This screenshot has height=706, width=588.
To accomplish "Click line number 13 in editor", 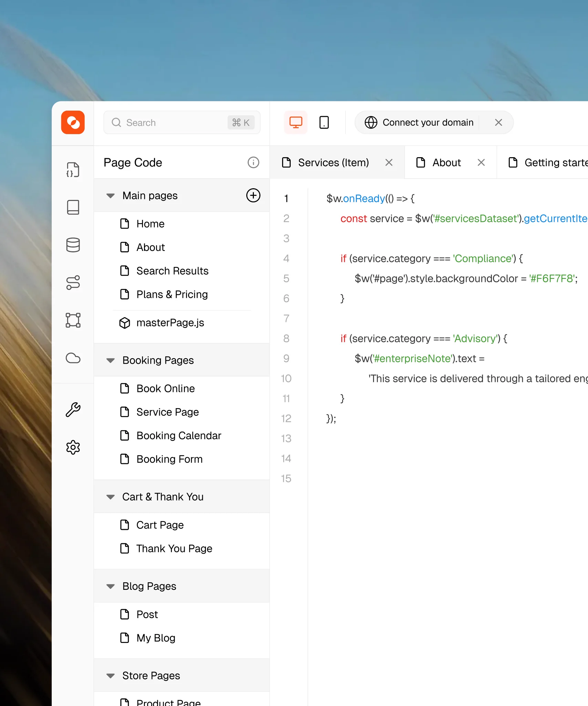I will [x=286, y=438].
